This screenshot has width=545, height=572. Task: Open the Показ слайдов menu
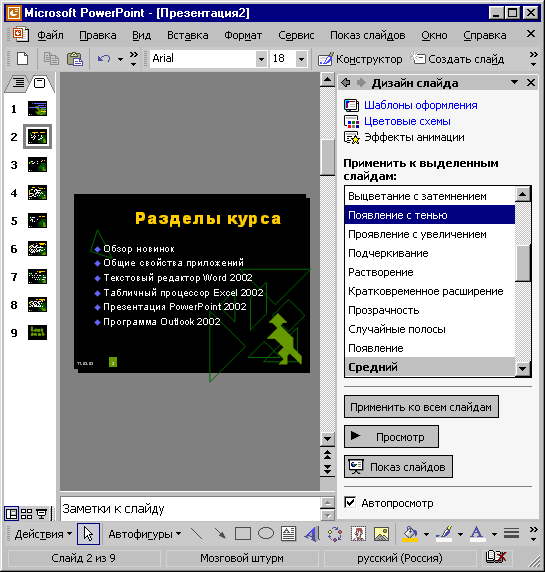click(x=368, y=35)
